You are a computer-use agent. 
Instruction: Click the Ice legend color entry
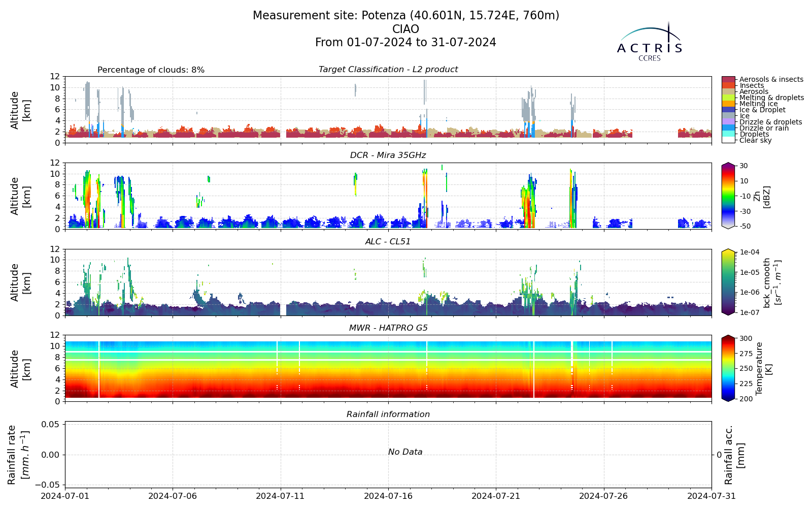[728, 116]
